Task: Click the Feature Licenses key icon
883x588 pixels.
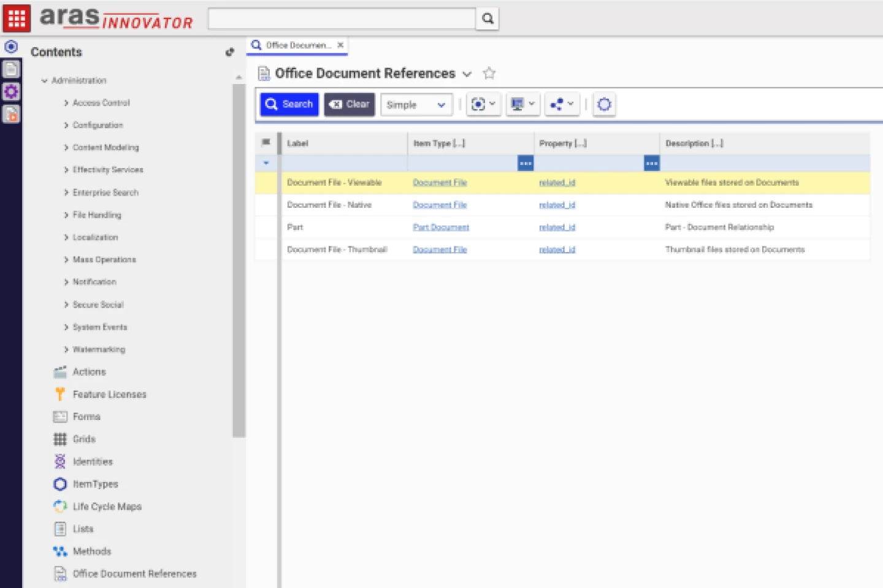Action: click(x=60, y=394)
